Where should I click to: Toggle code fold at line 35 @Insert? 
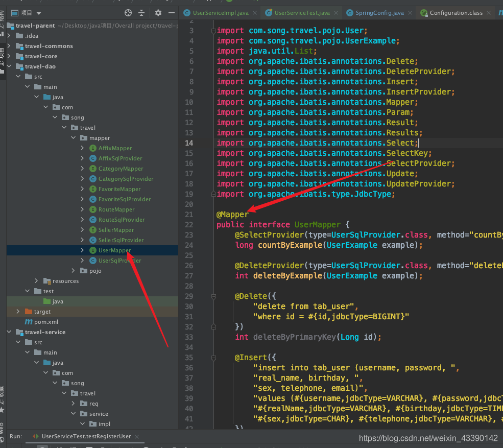click(213, 358)
